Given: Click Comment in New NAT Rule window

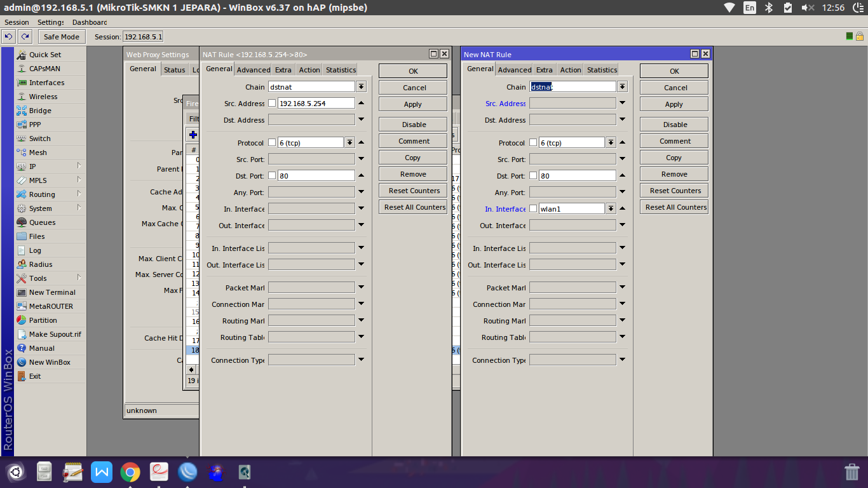Looking at the screenshot, I should (674, 141).
